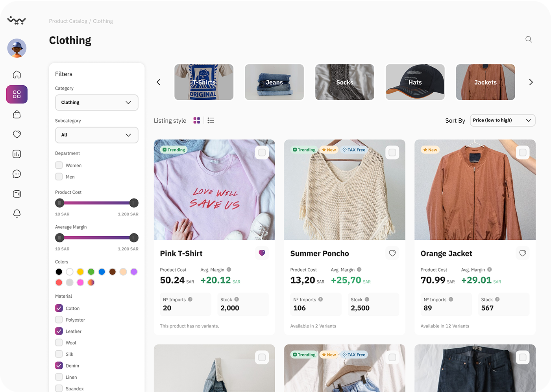Pick the purple color swatch
This screenshot has width=551, height=392.
point(134,272)
